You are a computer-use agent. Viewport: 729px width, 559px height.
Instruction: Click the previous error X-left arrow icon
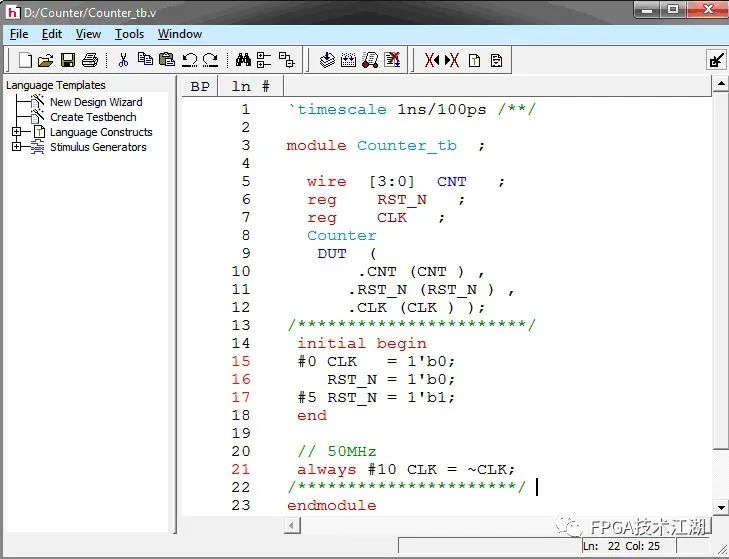[x=432, y=60]
